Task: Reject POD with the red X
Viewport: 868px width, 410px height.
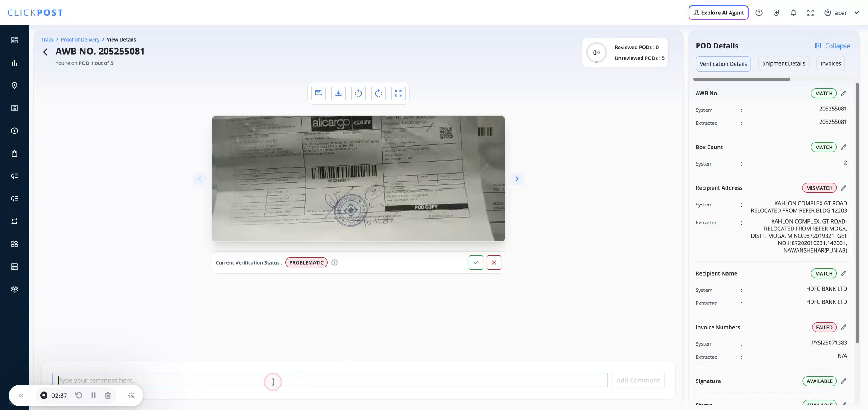Action: pos(494,262)
